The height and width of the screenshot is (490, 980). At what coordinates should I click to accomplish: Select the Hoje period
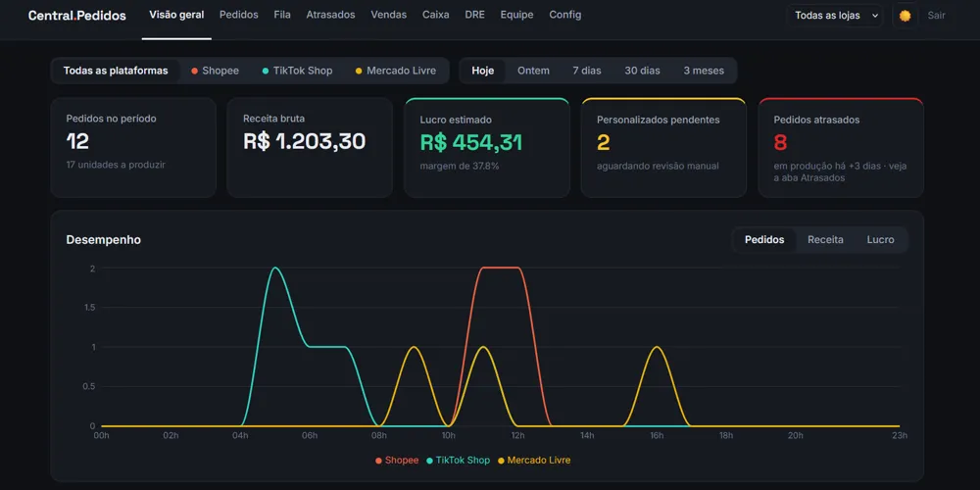(483, 71)
